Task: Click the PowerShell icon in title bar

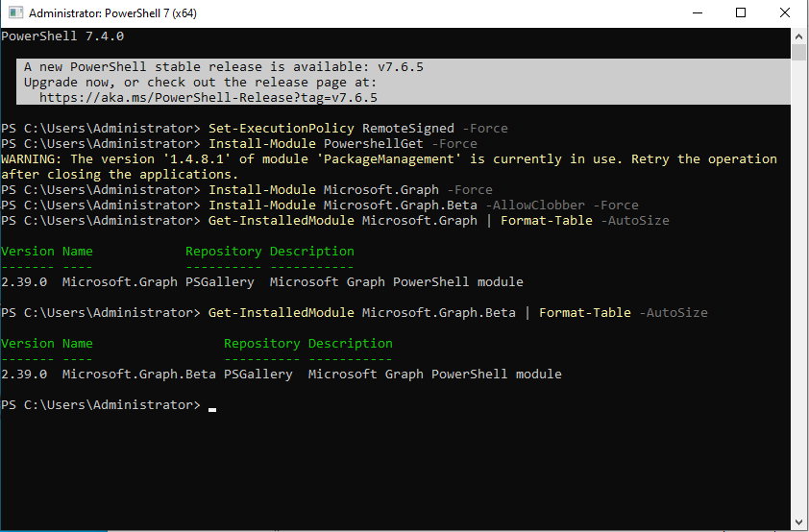Action: (15, 12)
